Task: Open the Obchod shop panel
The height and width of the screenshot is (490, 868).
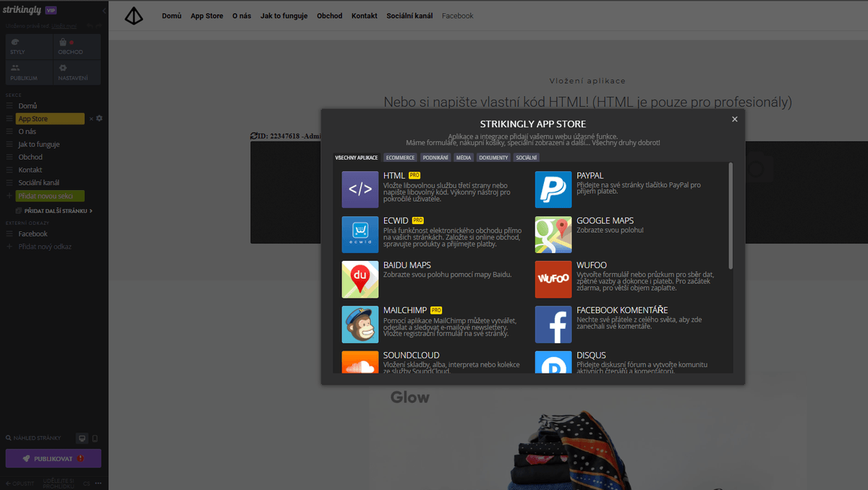Action: tap(78, 47)
